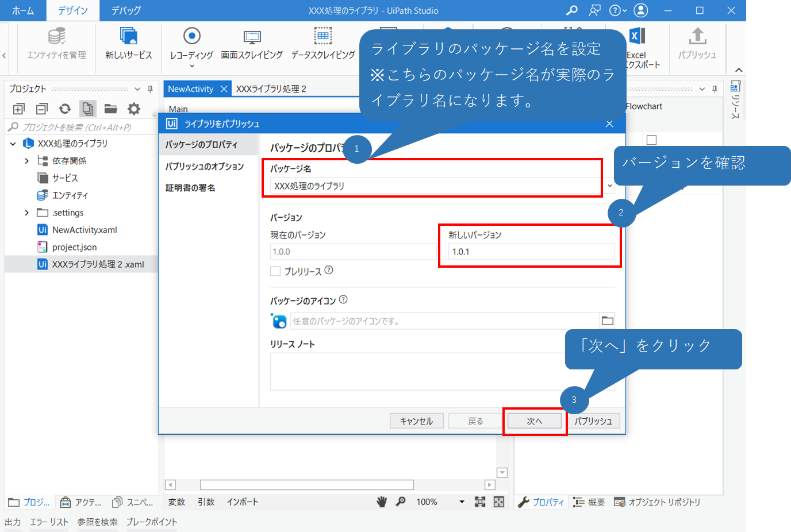The image size is (791, 532).
Task: Open the help menu icon
Action: click(x=617, y=10)
